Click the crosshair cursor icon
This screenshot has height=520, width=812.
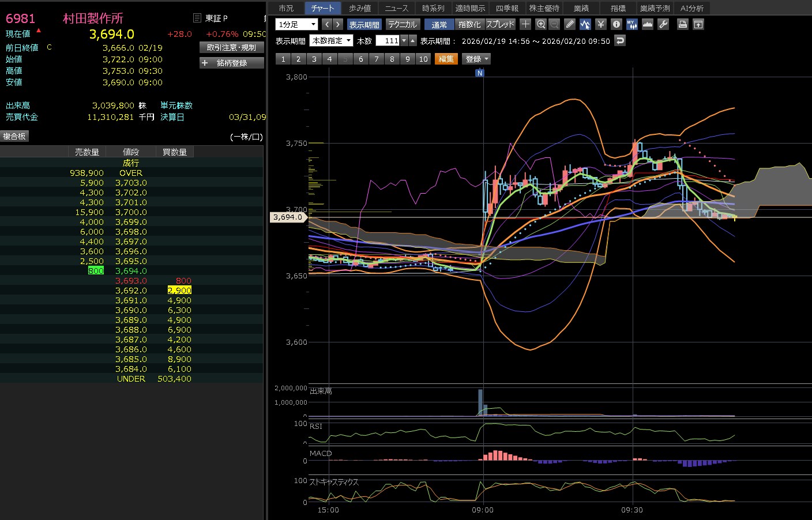525,24
